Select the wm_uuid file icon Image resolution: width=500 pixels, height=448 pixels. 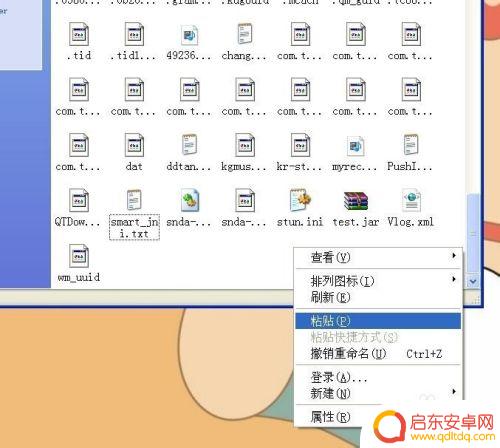79,255
